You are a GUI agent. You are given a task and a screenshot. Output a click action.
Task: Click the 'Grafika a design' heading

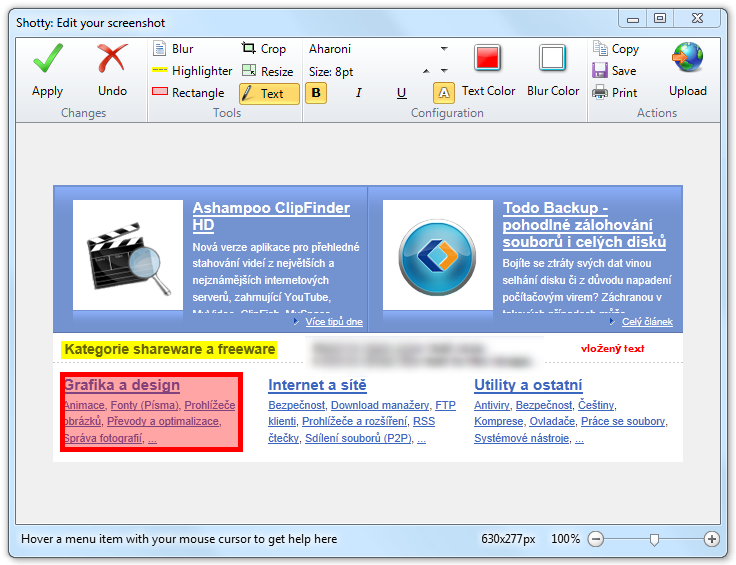coord(122,385)
